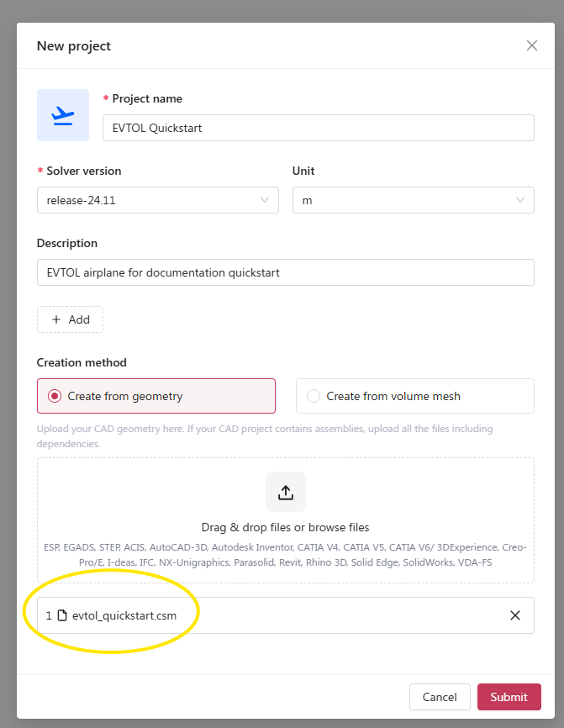Click the browse files text
Image resolution: width=564 pixels, height=728 pixels.
click(x=335, y=528)
